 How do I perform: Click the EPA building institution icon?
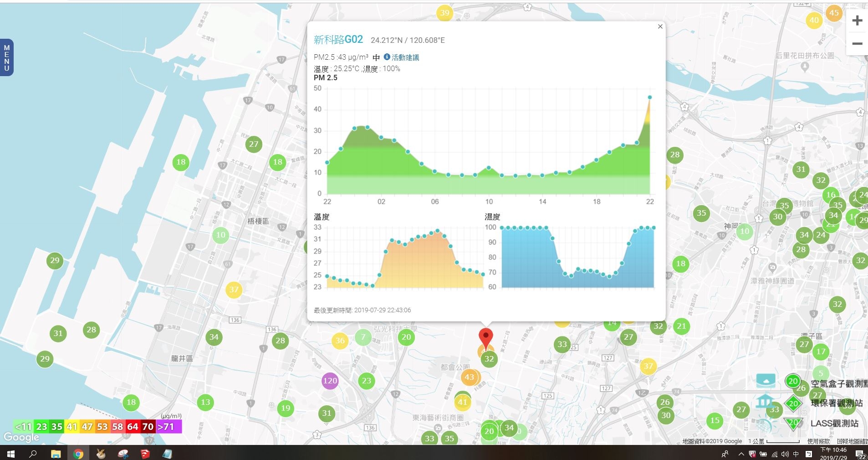[765, 401]
